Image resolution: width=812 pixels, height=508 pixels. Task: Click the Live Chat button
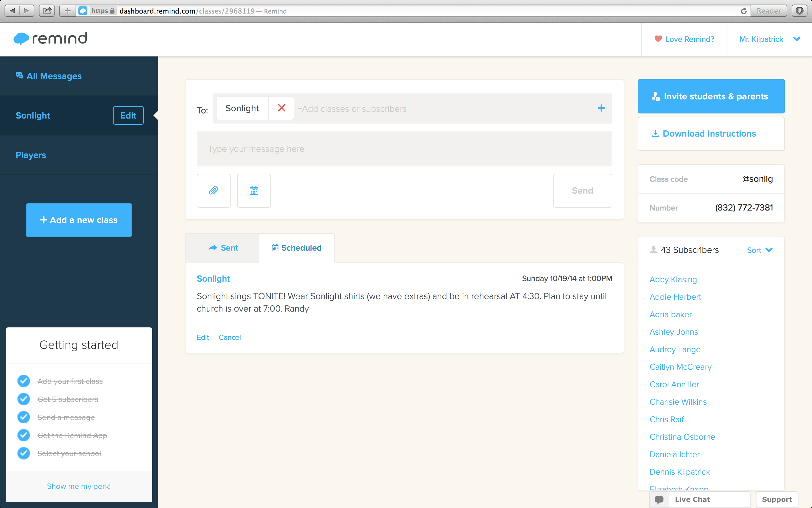click(x=700, y=500)
